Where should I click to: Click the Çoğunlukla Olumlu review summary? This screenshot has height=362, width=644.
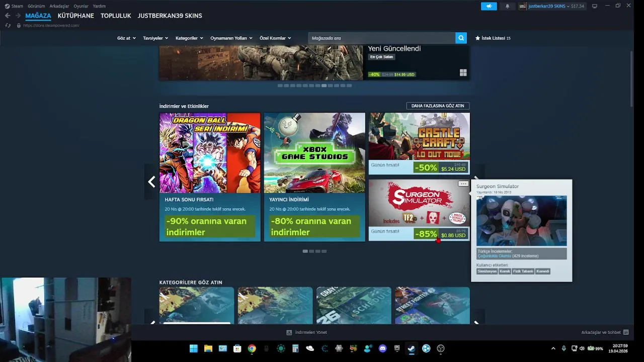(x=495, y=256)
